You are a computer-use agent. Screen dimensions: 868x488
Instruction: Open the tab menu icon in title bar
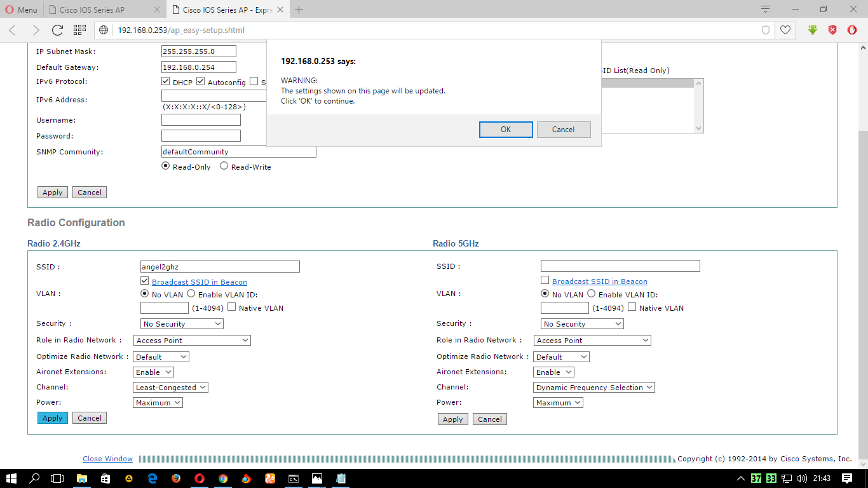766,10
